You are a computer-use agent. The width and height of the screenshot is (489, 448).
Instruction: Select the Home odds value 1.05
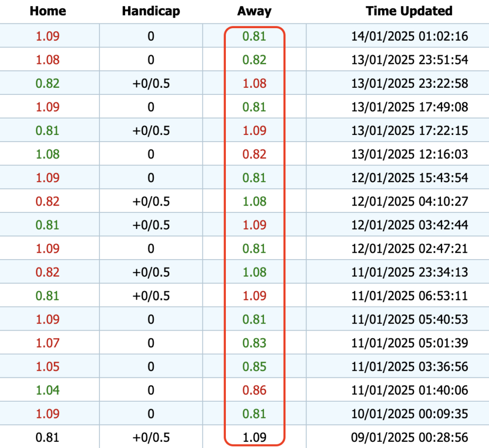pyautogui.click(x=49, y=366)
